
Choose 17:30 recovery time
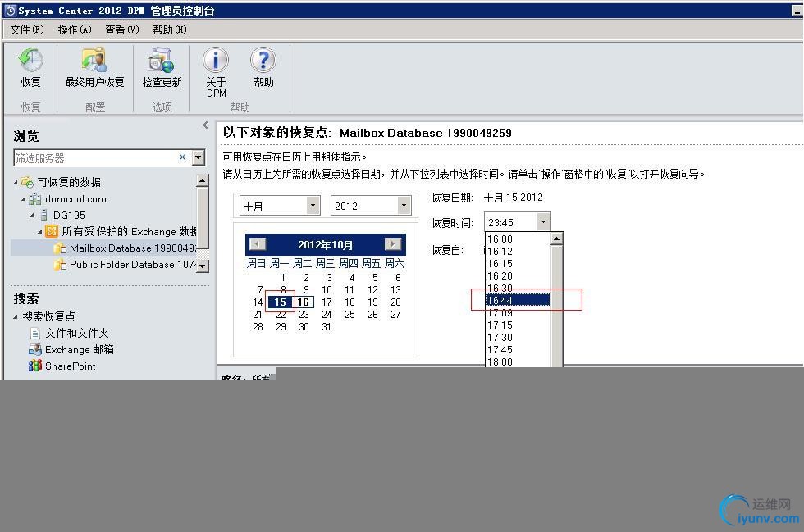click(x=518, y=337)
